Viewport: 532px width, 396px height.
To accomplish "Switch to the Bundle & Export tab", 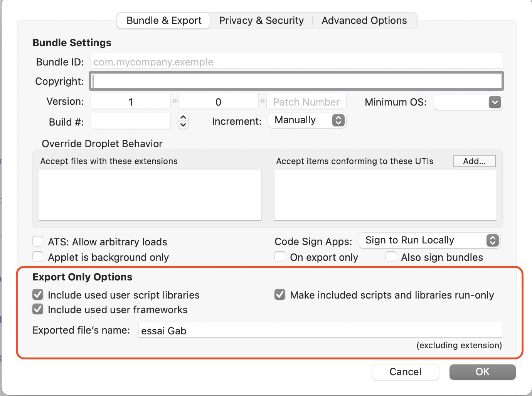I will point(164,20).
